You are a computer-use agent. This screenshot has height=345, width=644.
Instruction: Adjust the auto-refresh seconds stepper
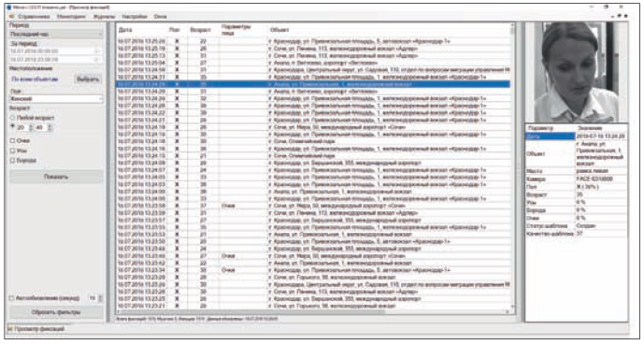[x=101, y=298]
